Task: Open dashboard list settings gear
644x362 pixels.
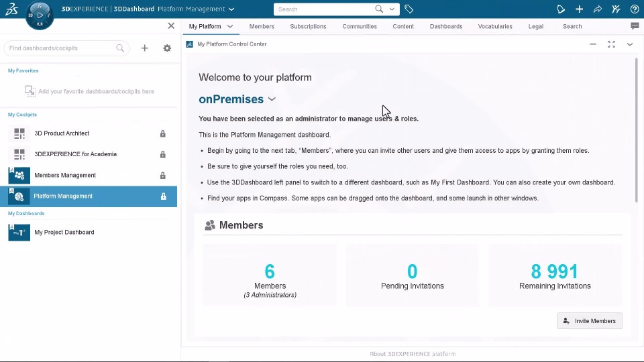Action: coord(167,48)
